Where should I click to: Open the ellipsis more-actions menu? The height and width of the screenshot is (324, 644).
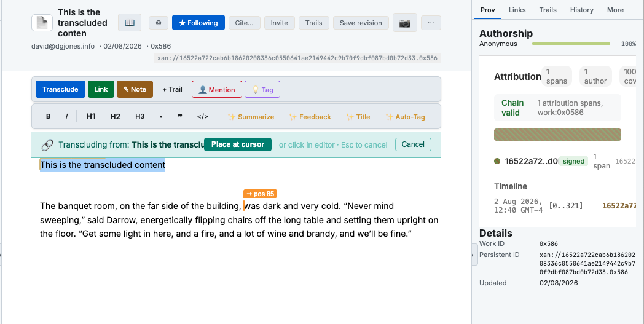(x=431, y=23)
